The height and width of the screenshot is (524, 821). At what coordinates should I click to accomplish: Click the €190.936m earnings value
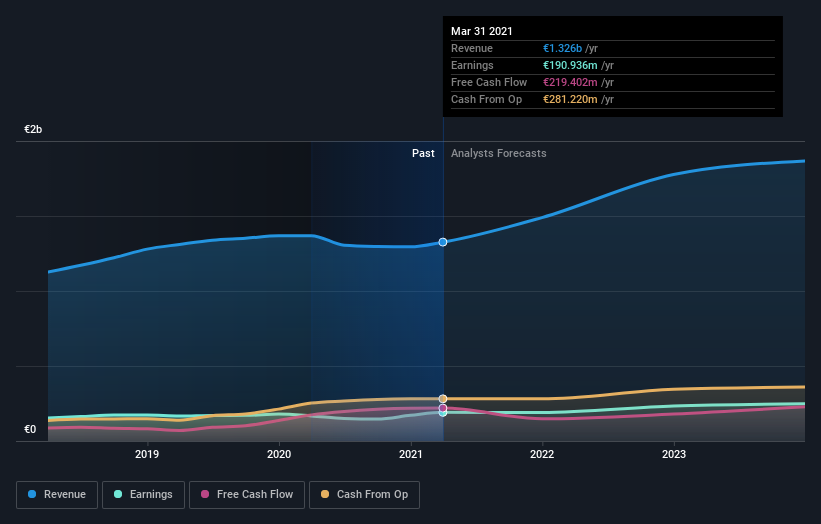tap(570, 65)
